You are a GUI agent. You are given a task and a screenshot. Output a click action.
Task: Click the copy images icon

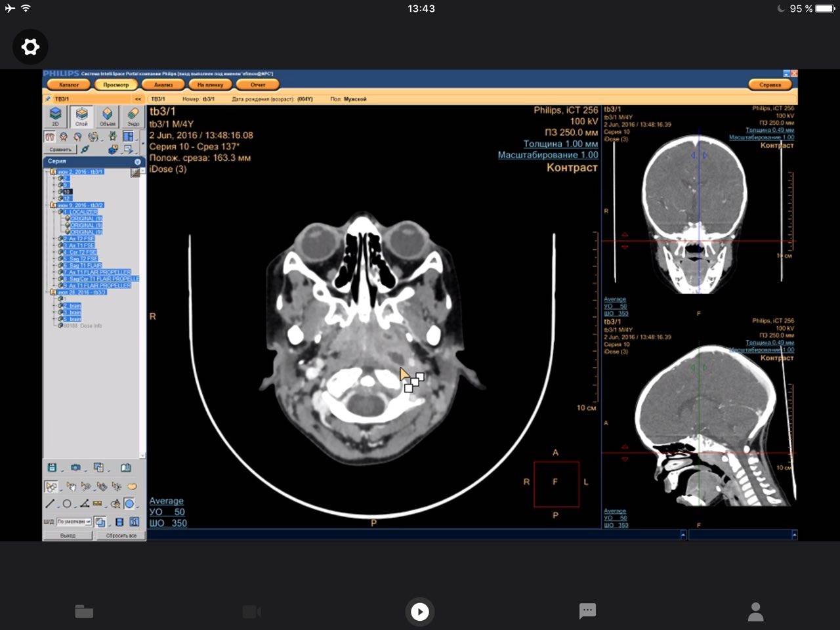(98, 467)
